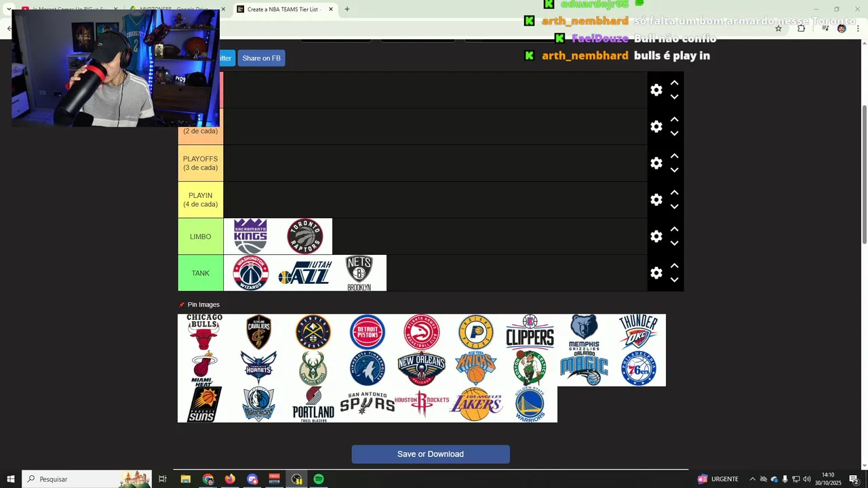Viewport: 868px width, 488px height.
Task: Click the Share on FB button
Action: [x=261, y=58]
